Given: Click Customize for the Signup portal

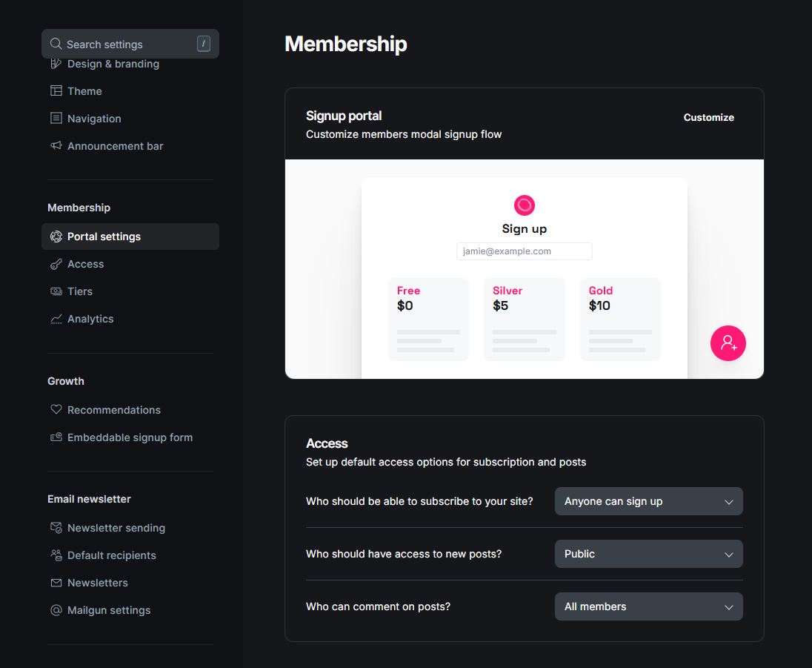Looking at the screenshot, I should 708,118.
